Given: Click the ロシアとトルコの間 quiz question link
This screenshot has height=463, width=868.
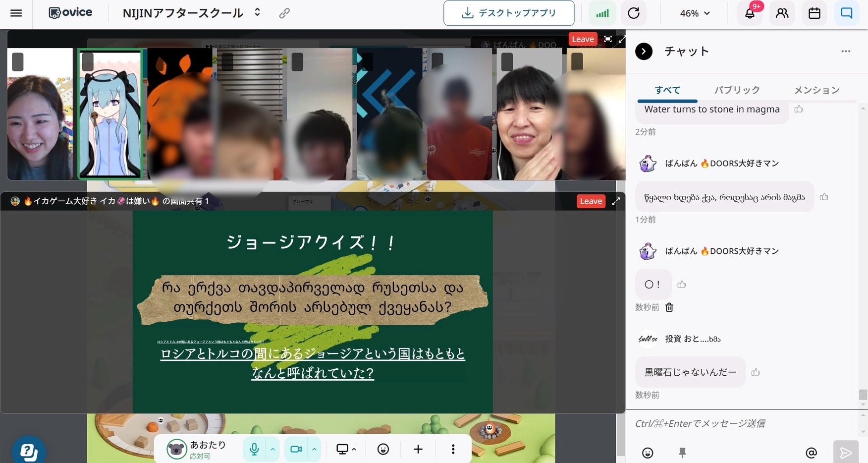Looking at the screenshot, I should coord(313,363).
